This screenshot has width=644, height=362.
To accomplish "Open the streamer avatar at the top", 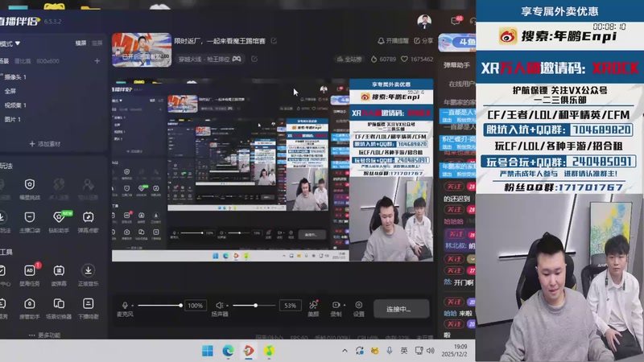I will coord(424,22).
